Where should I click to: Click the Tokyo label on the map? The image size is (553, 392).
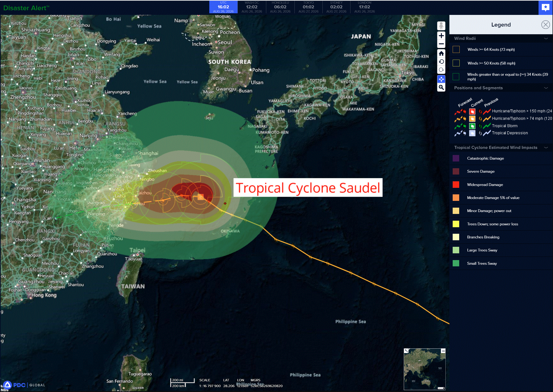tap(407, 73)
